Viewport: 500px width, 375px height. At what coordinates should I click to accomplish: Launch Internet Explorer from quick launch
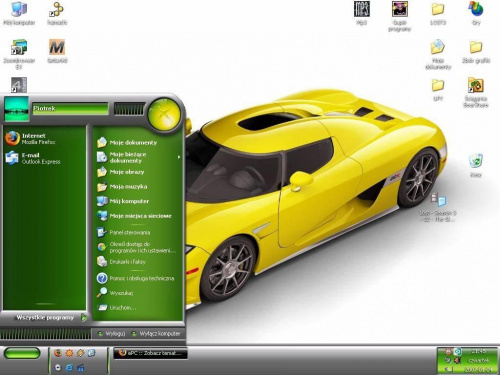69,367
